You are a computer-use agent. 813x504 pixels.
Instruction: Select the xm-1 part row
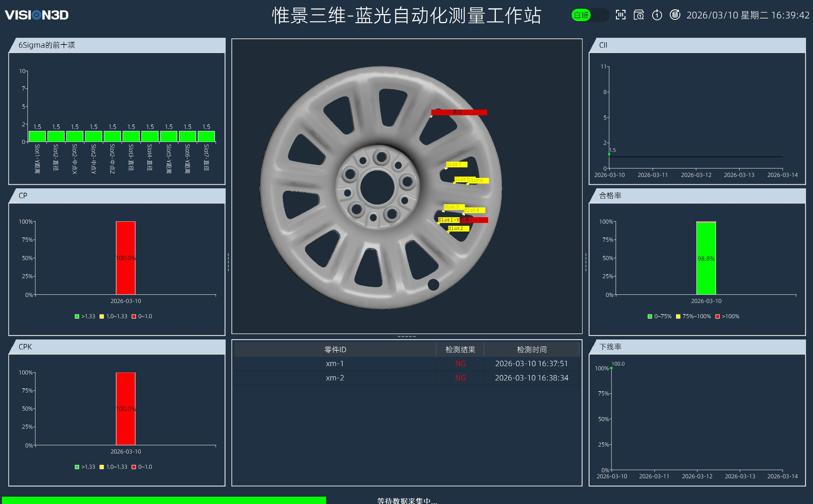[x=407, y=364]
